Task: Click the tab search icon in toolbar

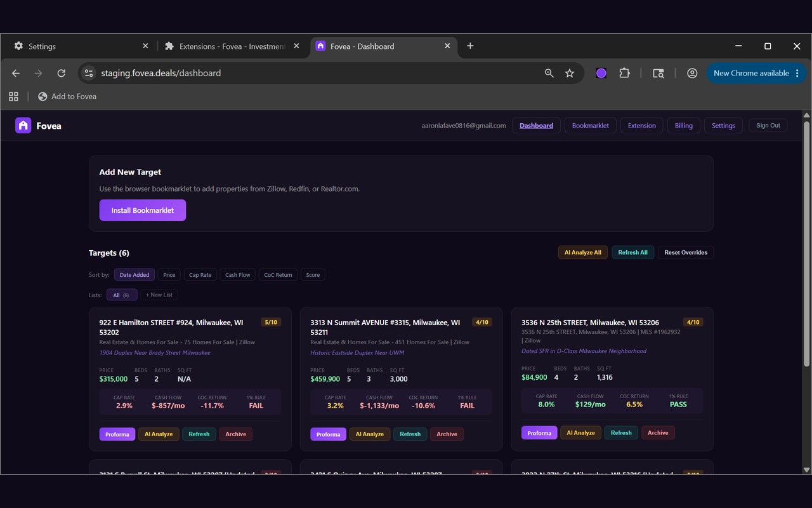Action: tap(658, 73)
